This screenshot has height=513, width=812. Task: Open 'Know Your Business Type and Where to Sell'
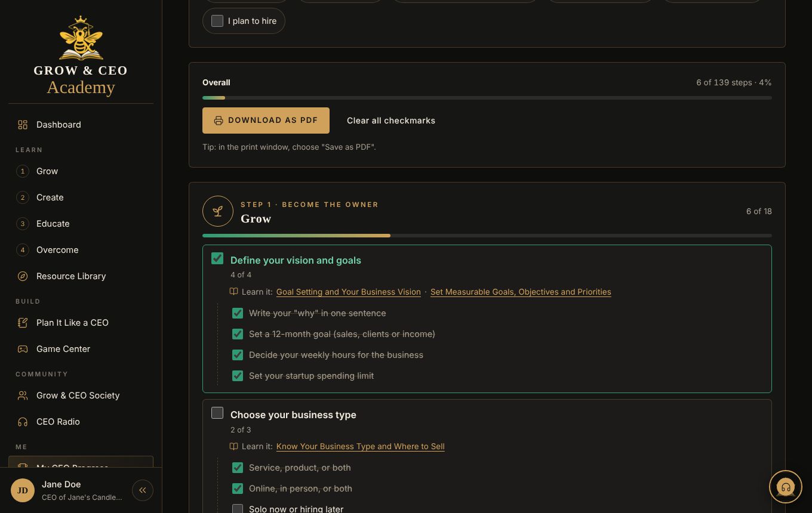[x=360, y=446]
